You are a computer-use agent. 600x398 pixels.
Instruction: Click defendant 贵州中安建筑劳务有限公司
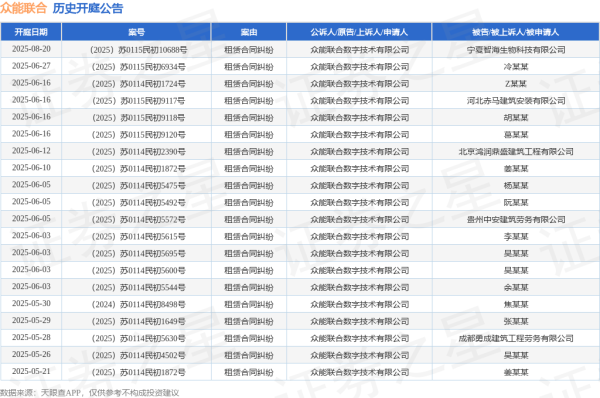pos(516,220)
